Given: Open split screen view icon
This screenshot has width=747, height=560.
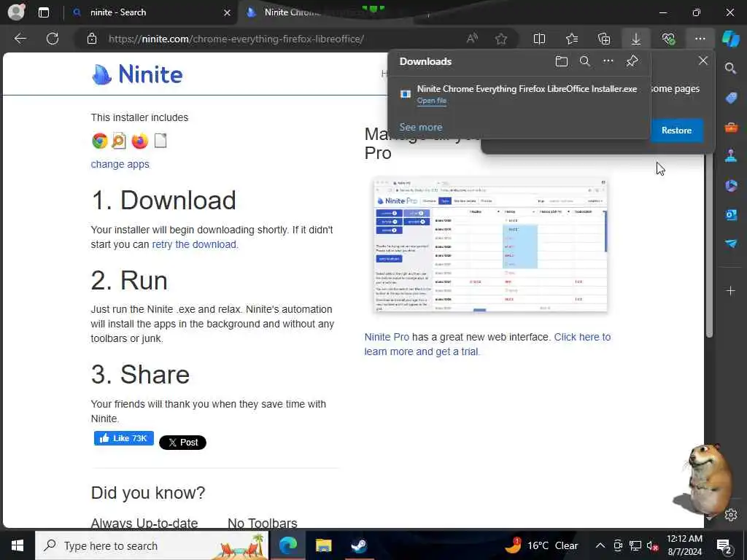Looking at the screenshot, I should (539, 39).
